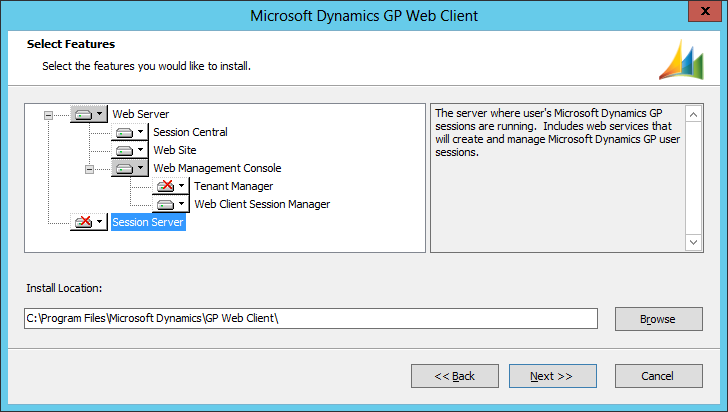Select the highlighted Session Server label
The width and height of the screenshot is (728, 412).
tap(148, 222)
